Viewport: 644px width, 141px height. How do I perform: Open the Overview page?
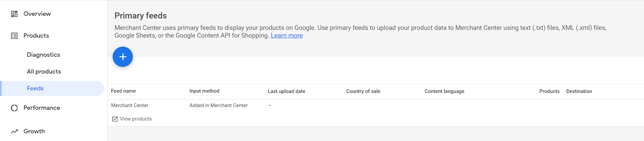click(37, 14)
